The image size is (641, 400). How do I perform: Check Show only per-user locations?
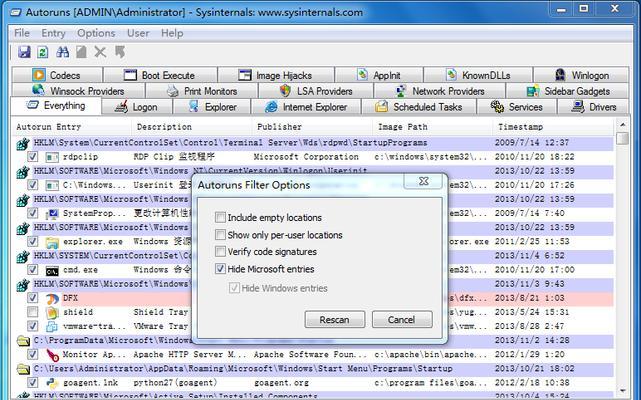point(220,234)
